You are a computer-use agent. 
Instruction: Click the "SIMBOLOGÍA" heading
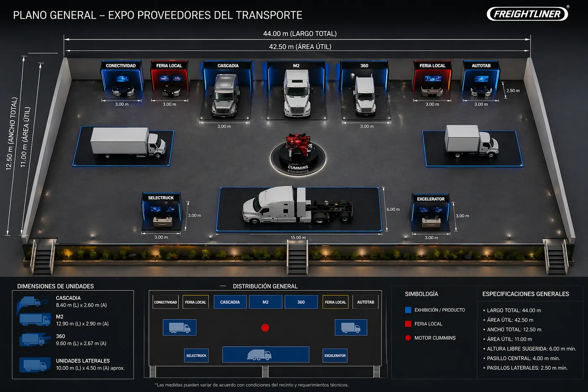point(421,294)
